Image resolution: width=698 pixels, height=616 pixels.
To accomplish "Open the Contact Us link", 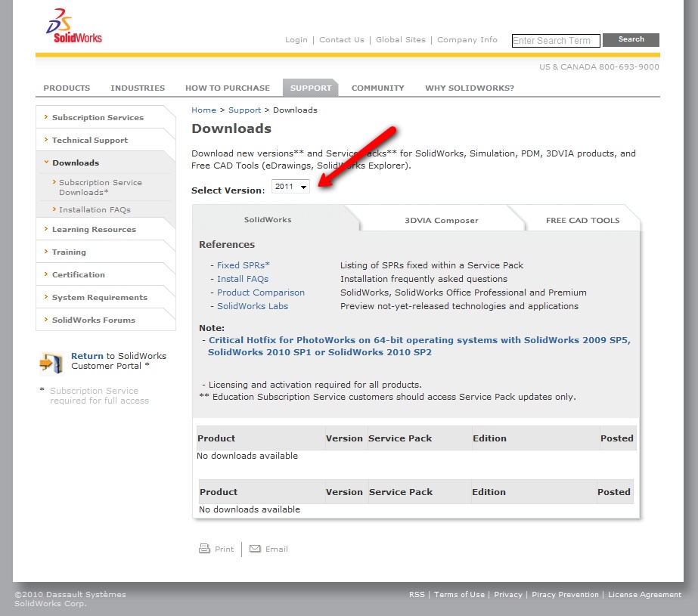I will 342,39.
